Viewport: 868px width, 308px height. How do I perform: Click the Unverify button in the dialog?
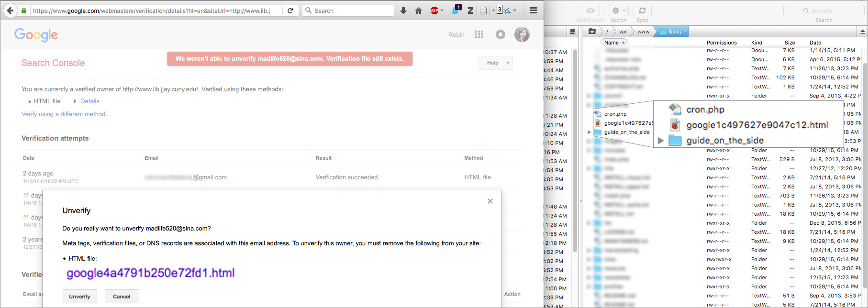[79, 297]
